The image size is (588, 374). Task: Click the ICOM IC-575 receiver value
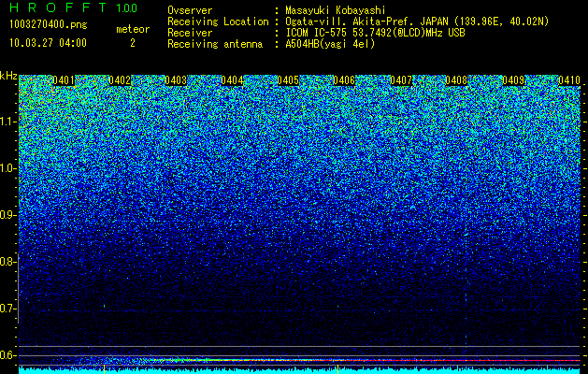tap(376, 33)
